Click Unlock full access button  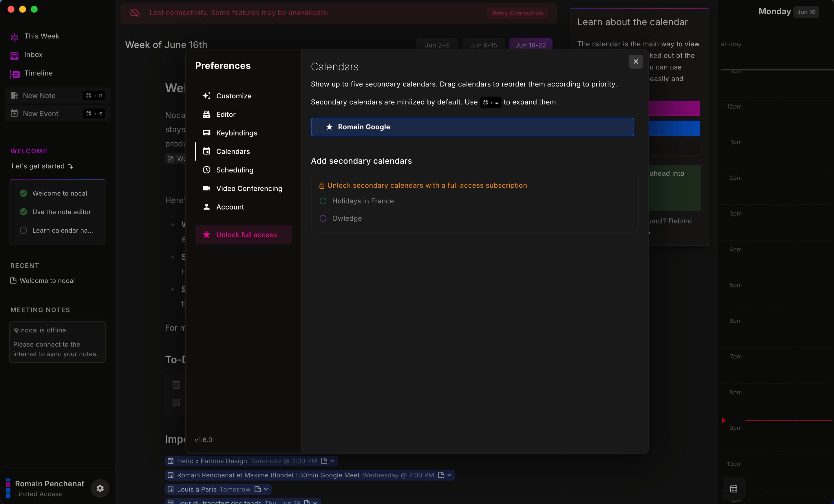point(243,234)
